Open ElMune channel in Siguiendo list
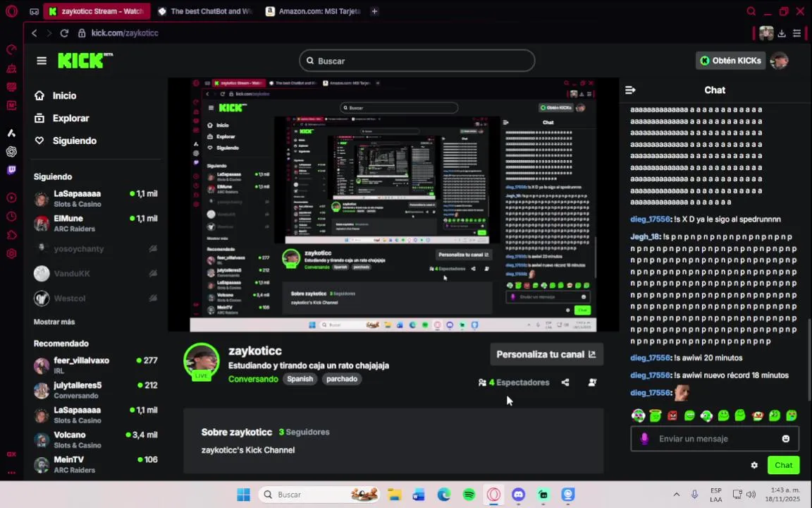 tap(96, 224)
